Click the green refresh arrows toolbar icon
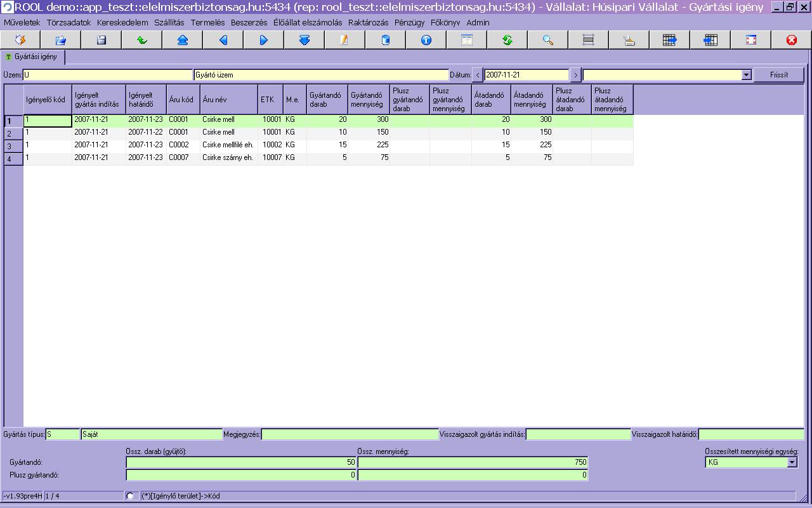 coord(507,40)
